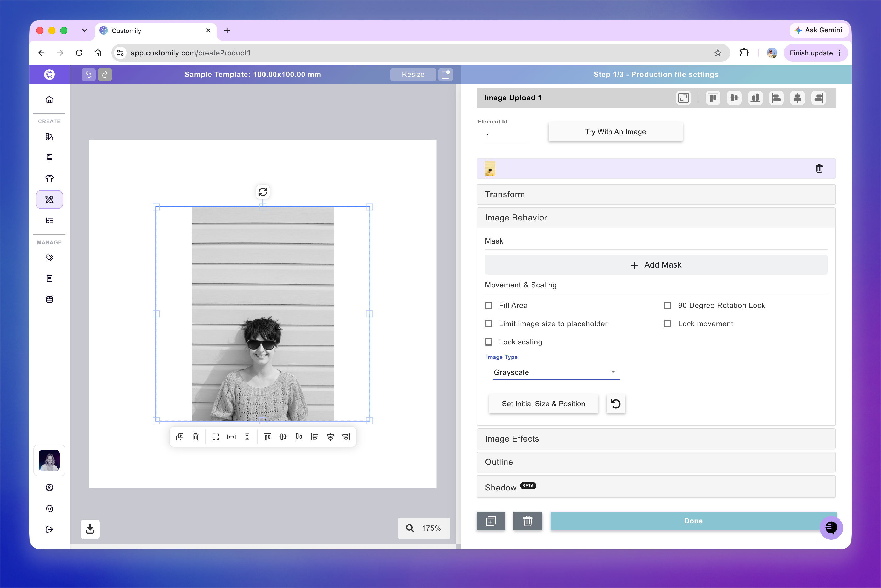The width and height of the screenshot is (881, 588).
Task: Click Set Initial Size & Position
Action: (x=544, y=404)
